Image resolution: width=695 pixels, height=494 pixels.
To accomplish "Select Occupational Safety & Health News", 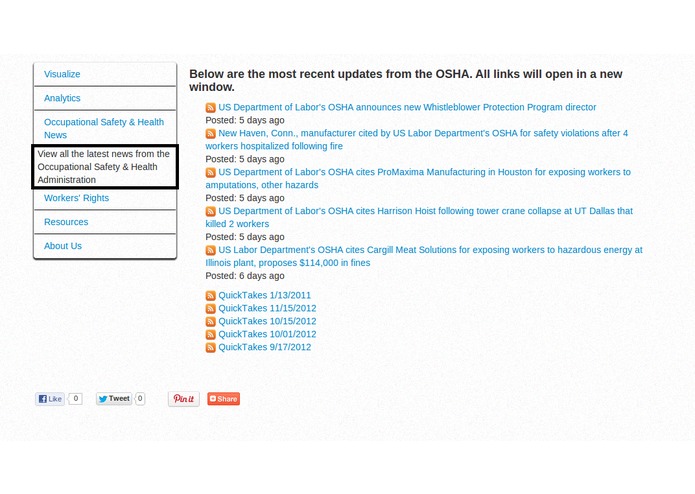I will pos(105,128).
